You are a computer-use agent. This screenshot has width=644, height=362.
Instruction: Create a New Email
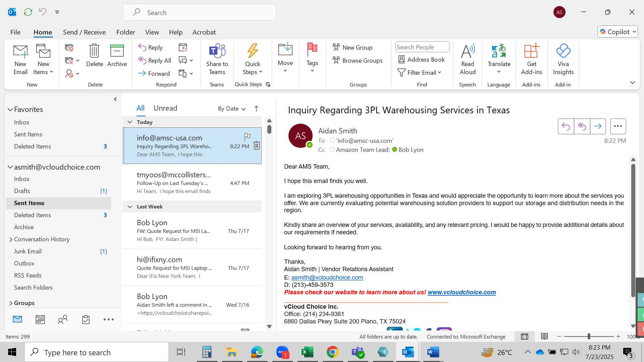tap(20, 60)
